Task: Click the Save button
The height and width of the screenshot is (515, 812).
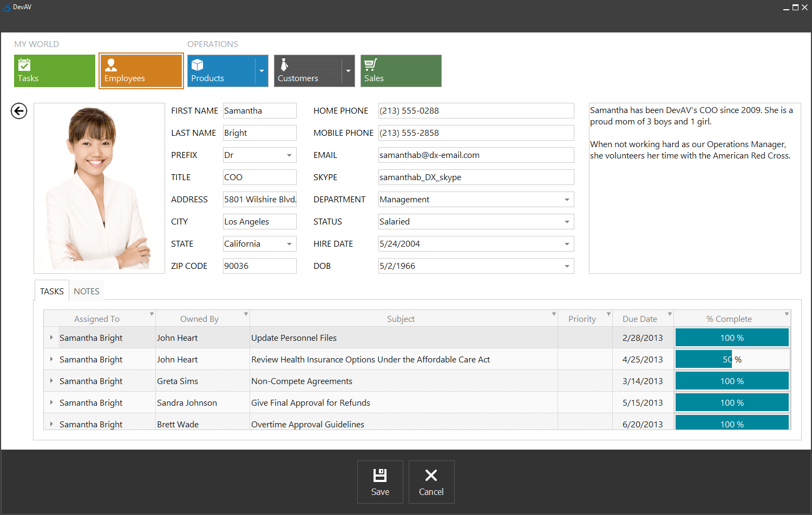Action: pyautogui.click(x=380, y=481)
